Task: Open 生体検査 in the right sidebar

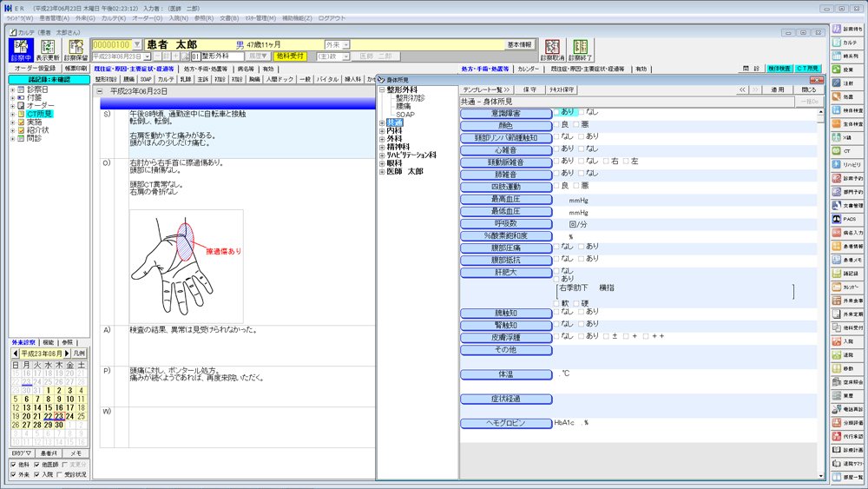Action: click(x=847, y=123)
